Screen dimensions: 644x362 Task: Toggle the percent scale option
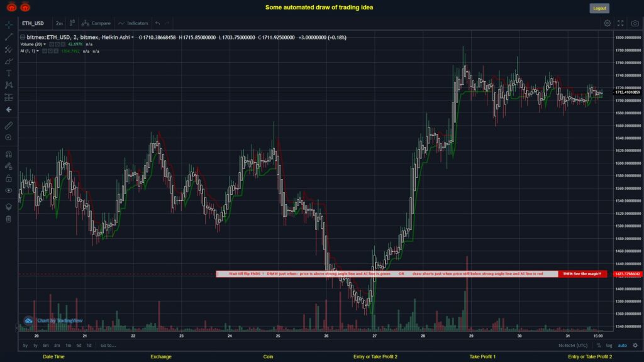pos(599,346)
